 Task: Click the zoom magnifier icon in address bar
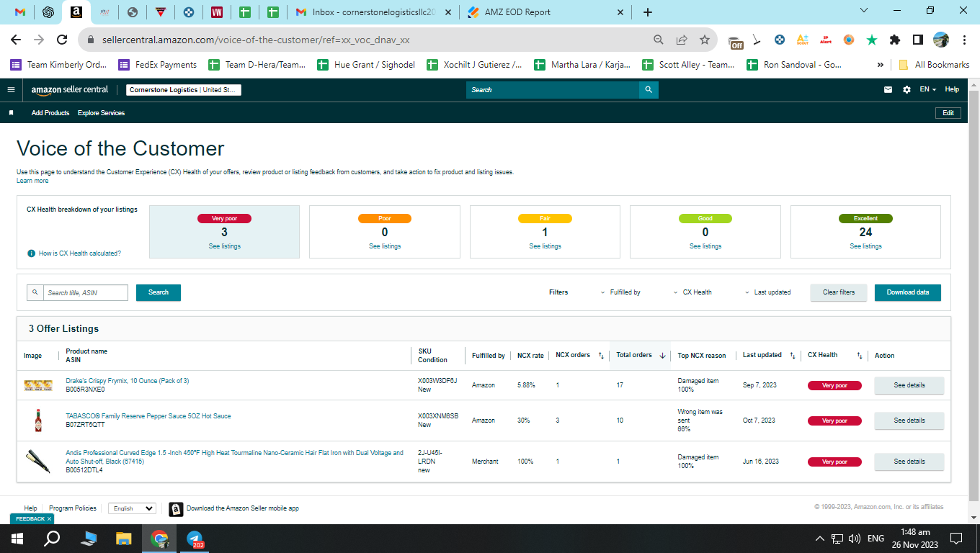pos(659,40)
